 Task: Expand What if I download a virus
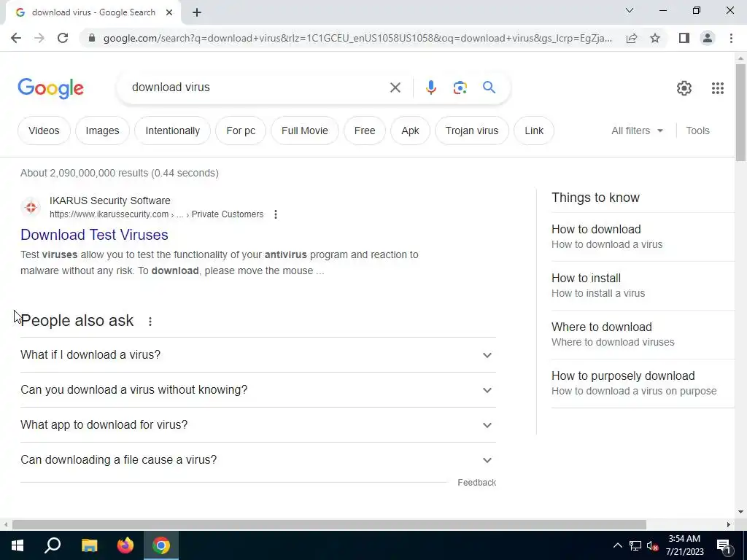258,355
